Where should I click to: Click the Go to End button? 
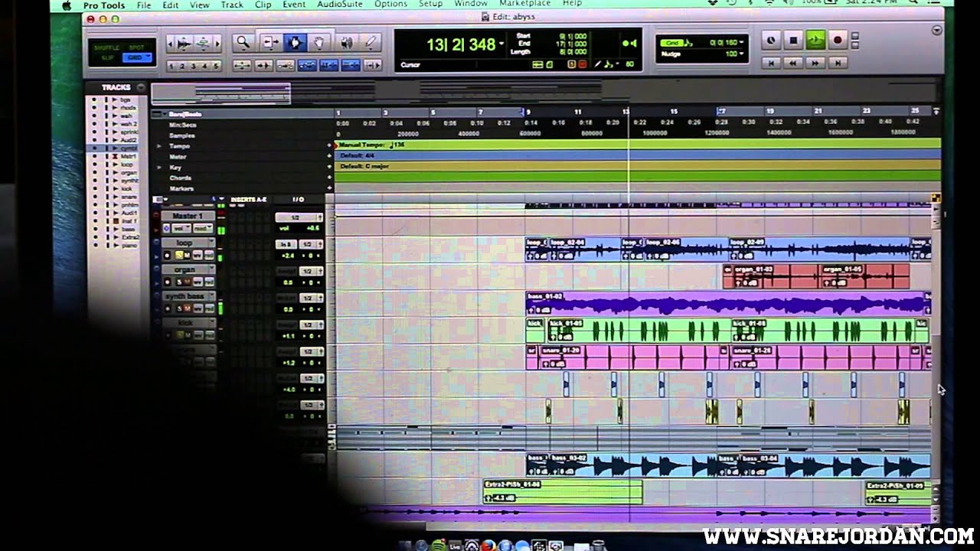coord(838,63)
